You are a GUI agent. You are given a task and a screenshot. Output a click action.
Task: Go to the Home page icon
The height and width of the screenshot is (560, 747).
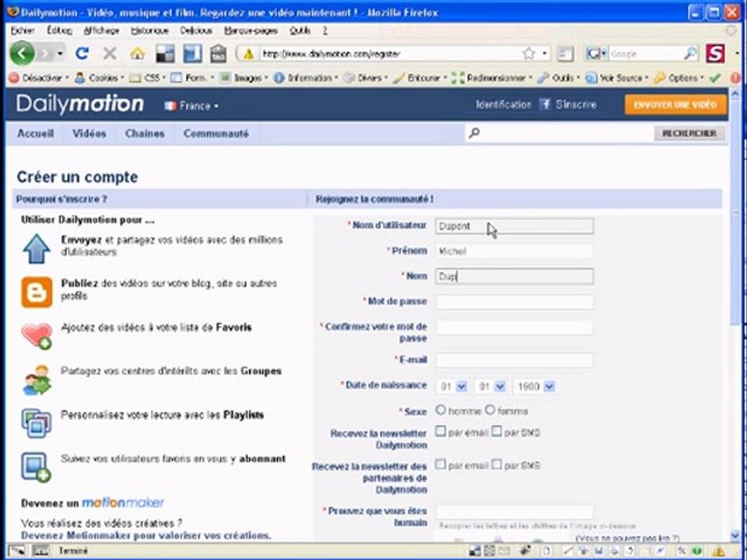coord(138,54)
